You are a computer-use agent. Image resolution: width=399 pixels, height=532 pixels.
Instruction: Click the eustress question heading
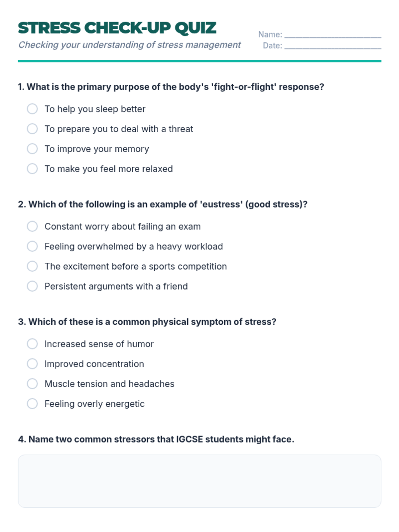point(163,204)
